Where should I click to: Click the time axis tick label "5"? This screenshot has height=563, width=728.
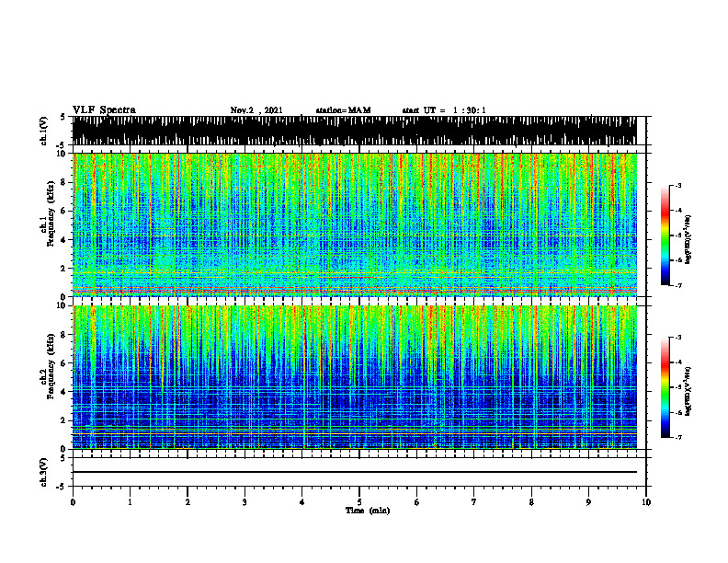(x=359, y=502)
